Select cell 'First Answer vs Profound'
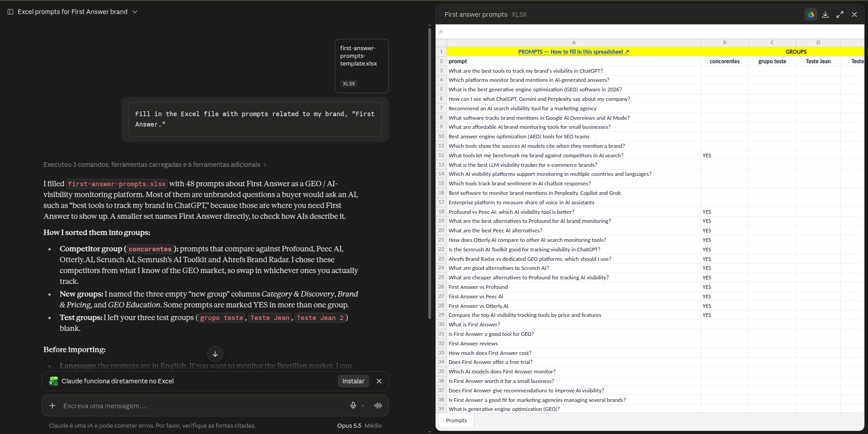 [574, 287]
